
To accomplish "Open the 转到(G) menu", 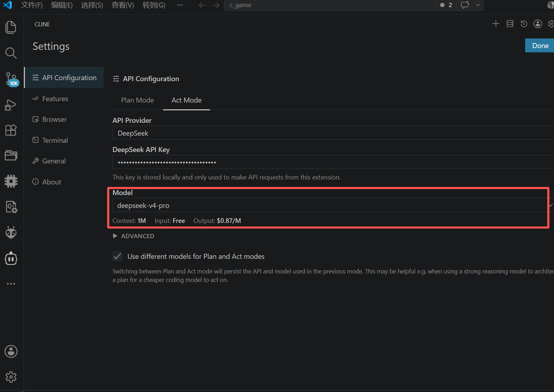I will tap(154, 5).
